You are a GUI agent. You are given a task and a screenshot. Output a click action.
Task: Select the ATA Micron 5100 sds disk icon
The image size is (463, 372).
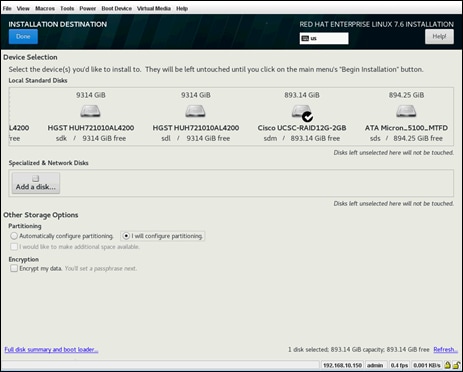point(406,111)
